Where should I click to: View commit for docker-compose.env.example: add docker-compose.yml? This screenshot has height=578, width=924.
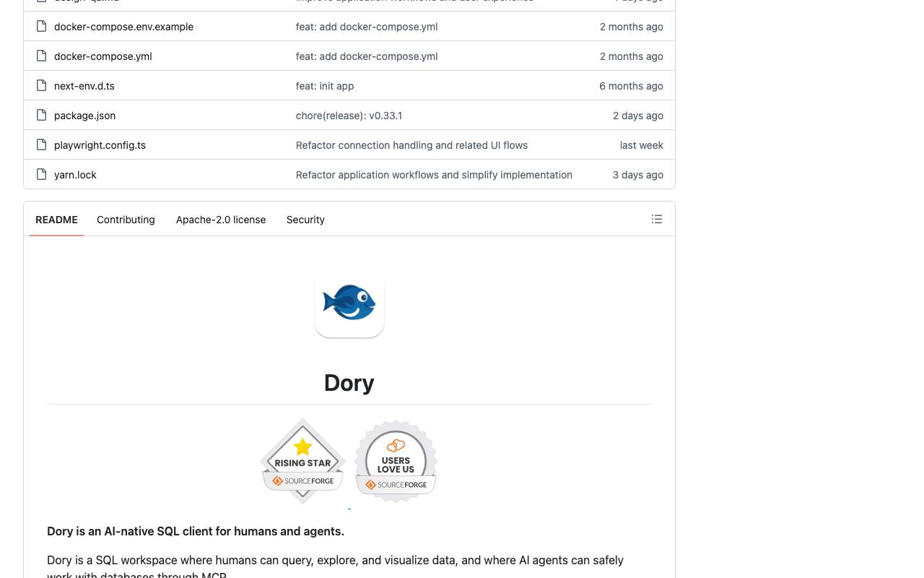(x=367, y=27)
